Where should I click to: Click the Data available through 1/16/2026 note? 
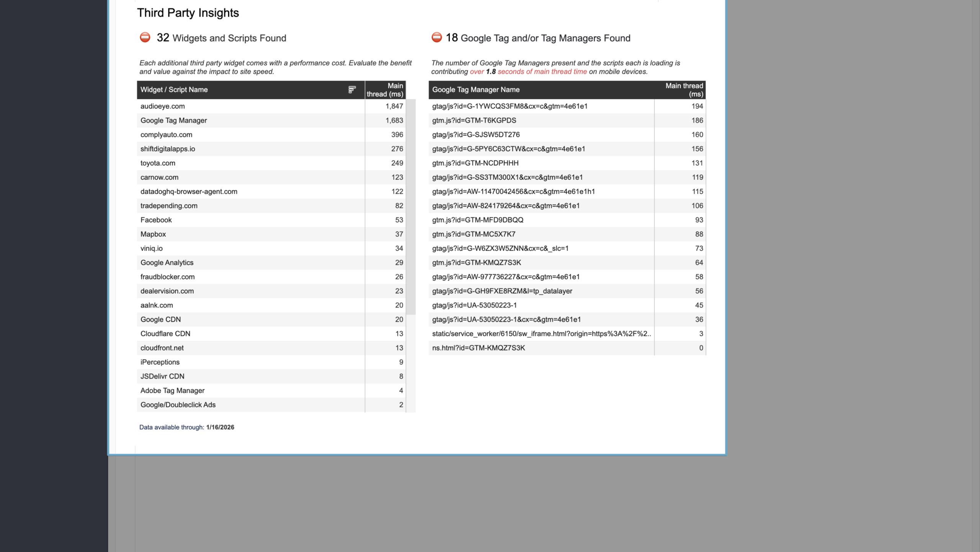pos(187,427)
